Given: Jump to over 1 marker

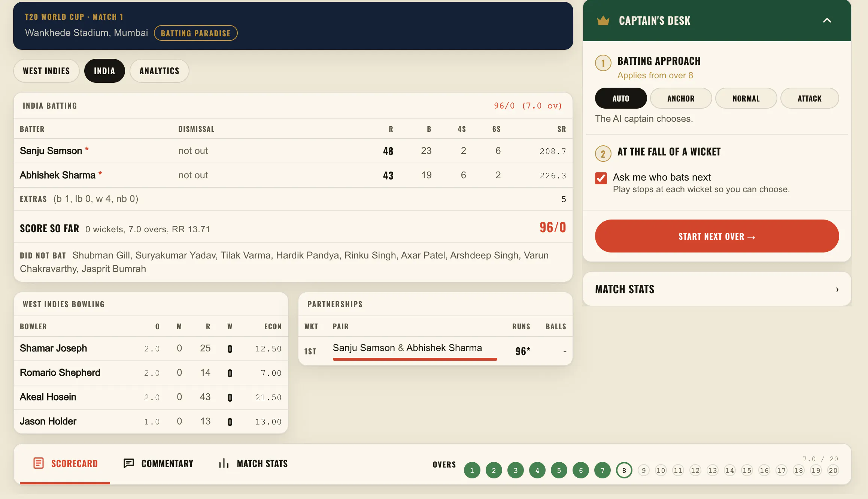Looking at the screenshot, I should (472, 471).
